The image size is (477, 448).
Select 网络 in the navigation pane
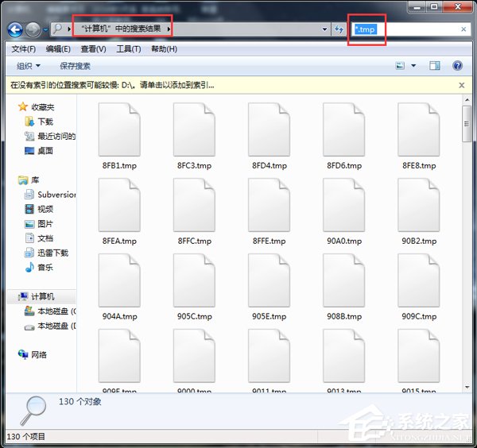point(38,354)
